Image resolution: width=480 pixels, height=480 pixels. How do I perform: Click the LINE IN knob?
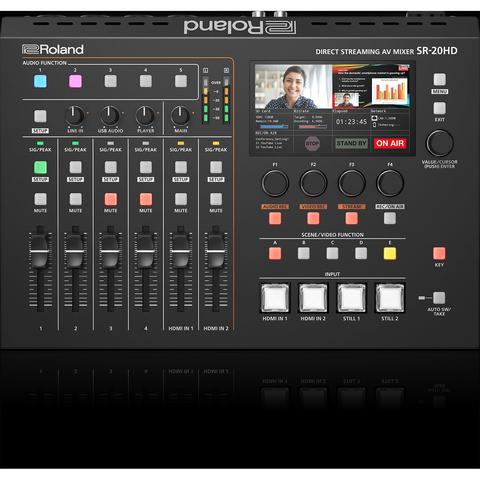[x=75, y=116]
